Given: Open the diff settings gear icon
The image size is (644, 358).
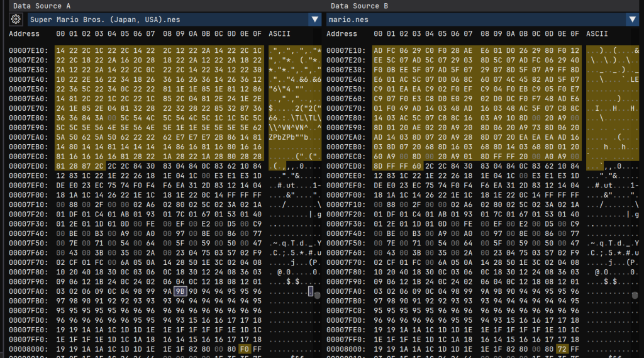Looking at the screenshot, I should point(16,20).
